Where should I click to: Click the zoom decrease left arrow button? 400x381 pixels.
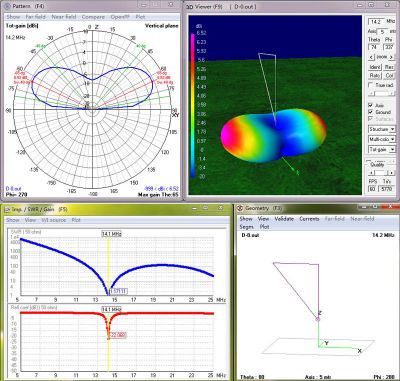371,57
